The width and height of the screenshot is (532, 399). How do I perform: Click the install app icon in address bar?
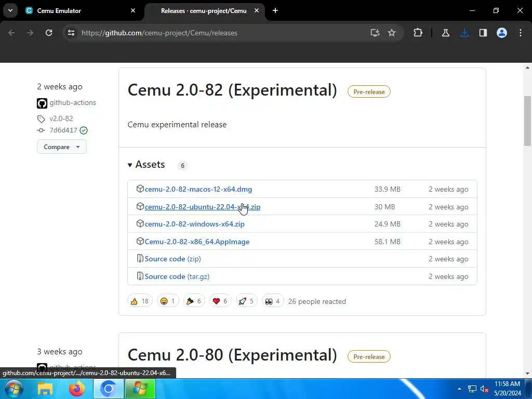(375, 33)
